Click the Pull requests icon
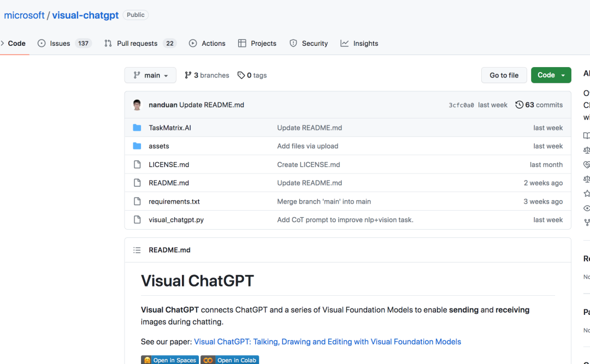Image resolution: width=590 pixels, height=364 pixels. click(x=108, y=43)
